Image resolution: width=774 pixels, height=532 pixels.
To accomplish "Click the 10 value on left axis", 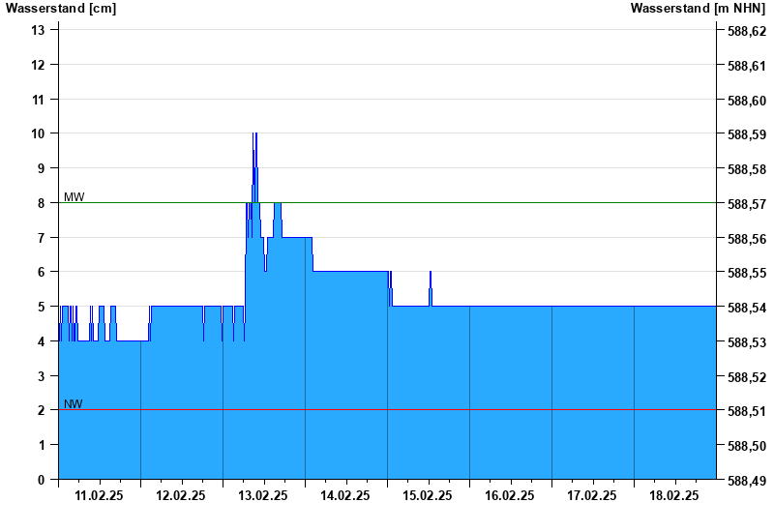I will click(x=38, y=133).
